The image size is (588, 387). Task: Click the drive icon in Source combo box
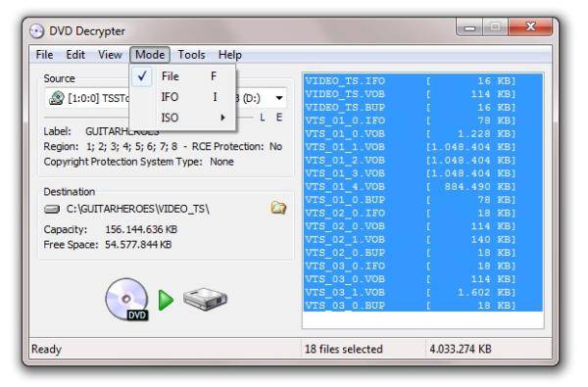click(57, 98)
